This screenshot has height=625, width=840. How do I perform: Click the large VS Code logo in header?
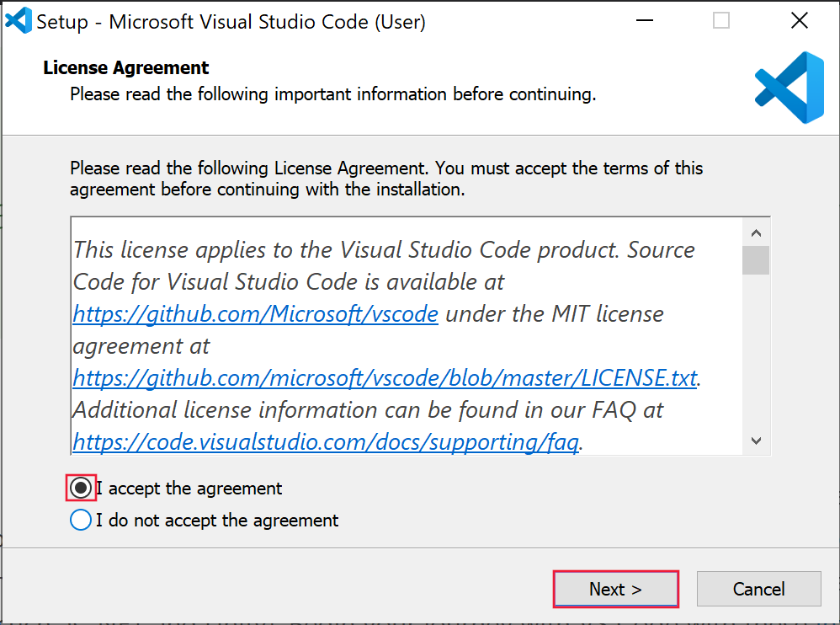coord(789,88)
